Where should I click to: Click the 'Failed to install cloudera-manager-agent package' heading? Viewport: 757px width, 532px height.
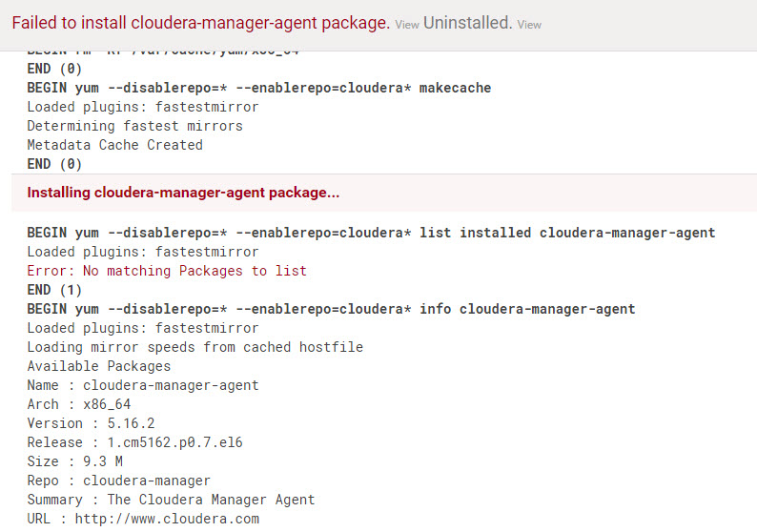200,24
